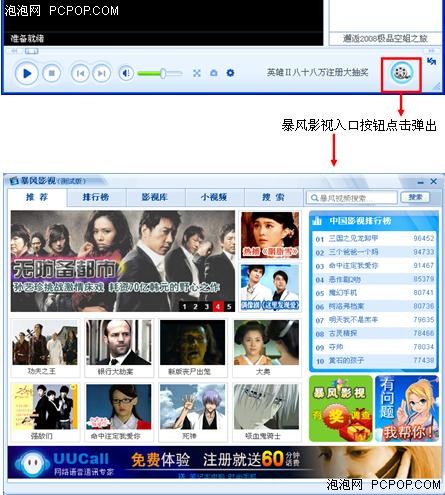The image size is (445, 495).
Task: Click the 暴风视频搜索 search field
Action: (x=352, y=198)
